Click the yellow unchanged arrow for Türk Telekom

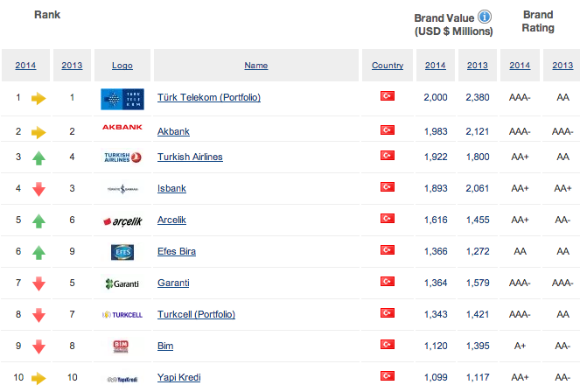(38, 98)
